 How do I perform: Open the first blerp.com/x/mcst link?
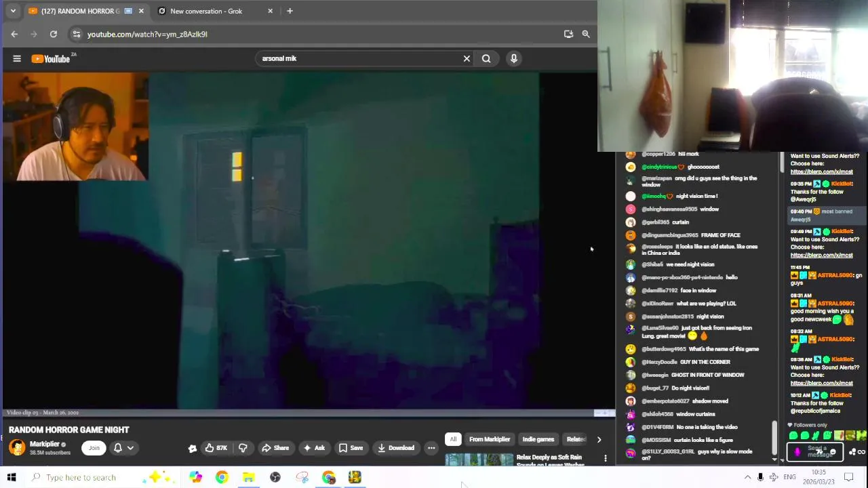point(821,171)
